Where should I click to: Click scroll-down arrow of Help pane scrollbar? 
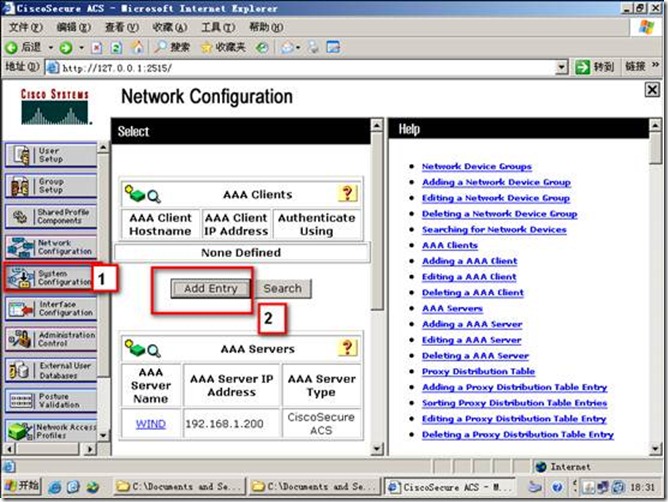[655, 448]
